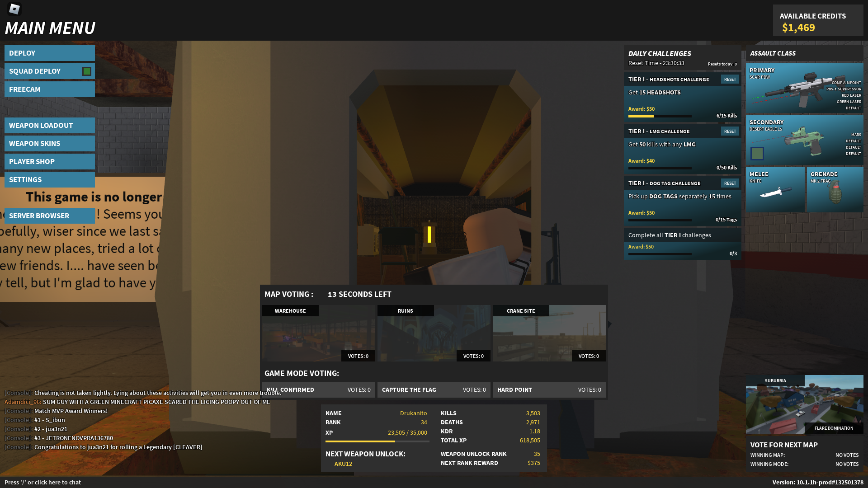Click the arrow beside the Crane Site map
868x488 pixels.
pos(610,324)
